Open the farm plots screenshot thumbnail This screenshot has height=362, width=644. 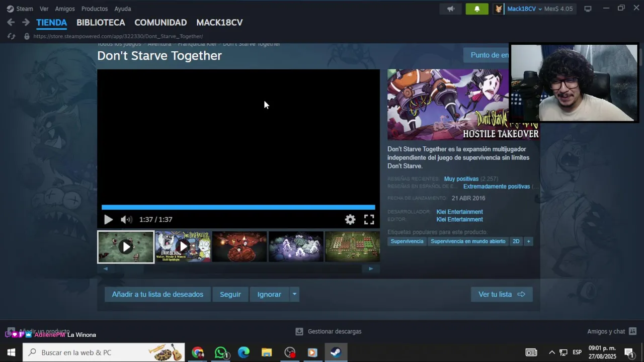tap(353, 247)
